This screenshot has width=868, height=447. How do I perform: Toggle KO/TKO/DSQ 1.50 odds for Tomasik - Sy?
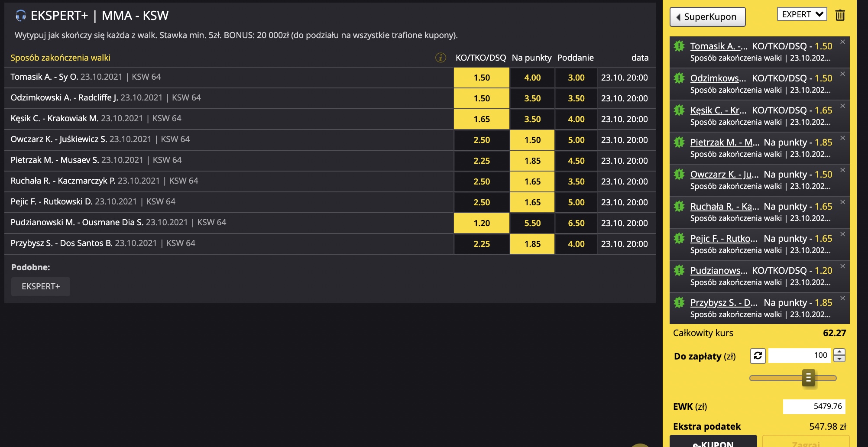click(x=482, y=78)
